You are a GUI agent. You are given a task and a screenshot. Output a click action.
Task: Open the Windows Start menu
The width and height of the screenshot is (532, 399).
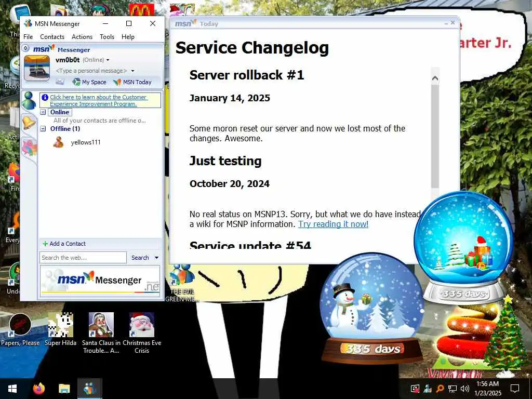point(12,389)
